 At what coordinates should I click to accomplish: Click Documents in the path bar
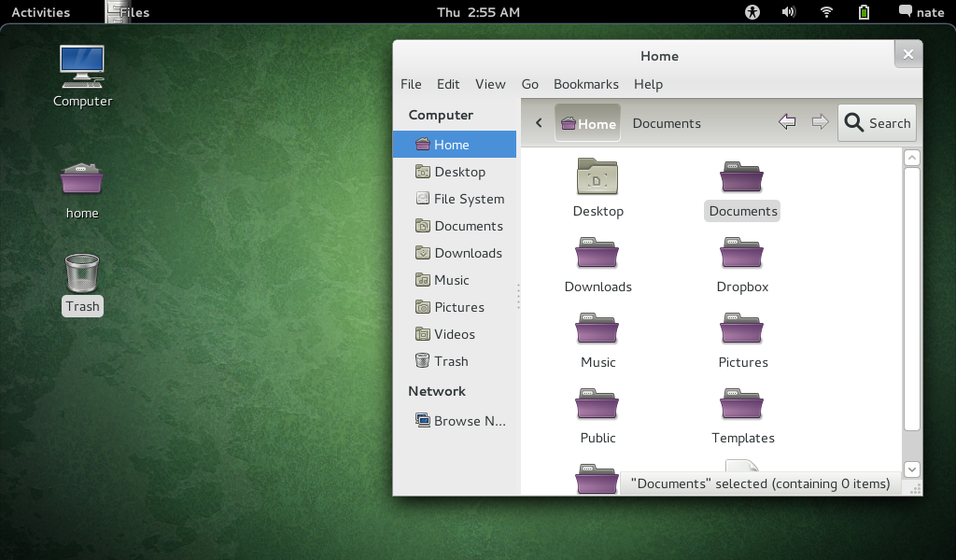pyautogui.click(x=667, y=123)
